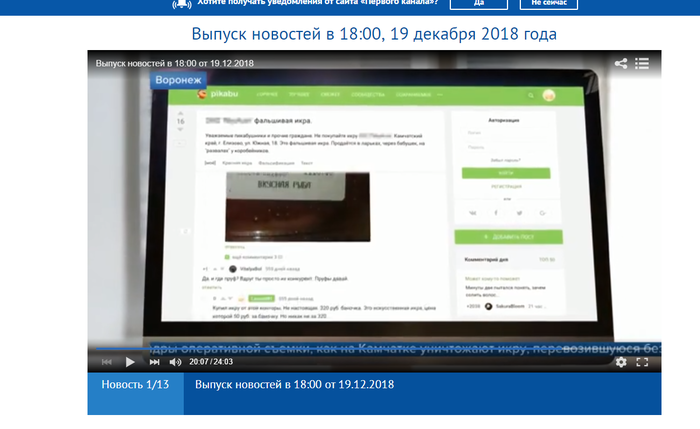700x429 pixels.
Task: Click the "Воронеж" location label in video
Action: tap(179, 80)
